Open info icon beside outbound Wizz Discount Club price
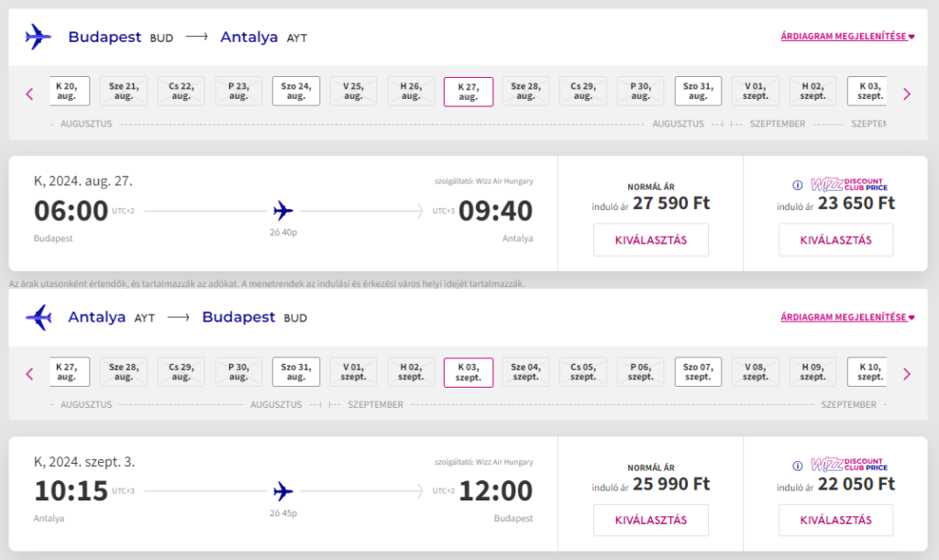Viewport: 939px width, 560px height. point(798,185)
